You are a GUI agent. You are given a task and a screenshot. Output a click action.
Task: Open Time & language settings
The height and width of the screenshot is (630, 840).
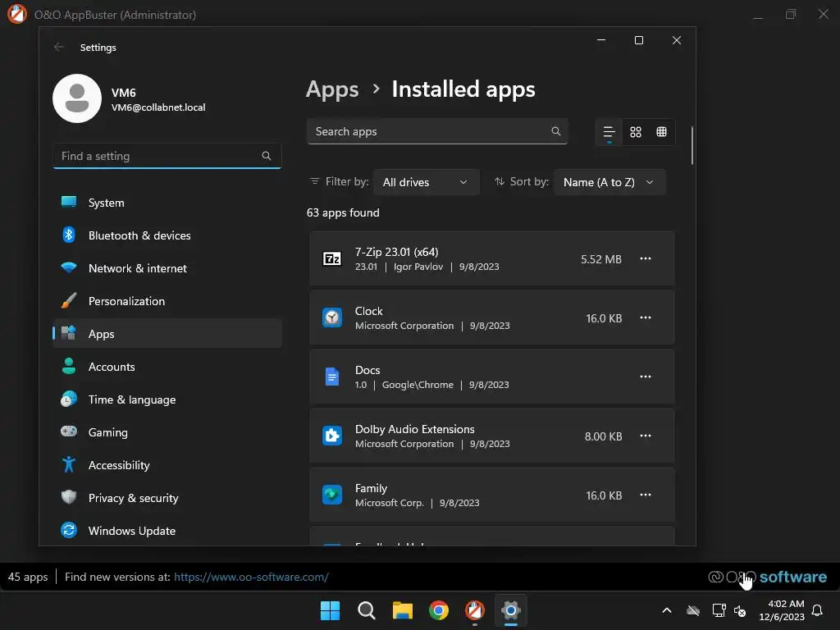pyautogui.click(x=167, y=399)
